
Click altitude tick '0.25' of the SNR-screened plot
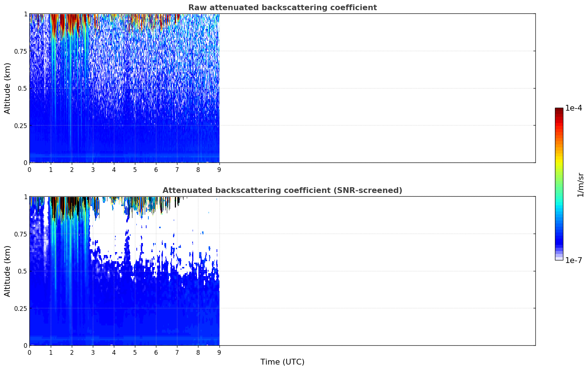coord(21,308)
